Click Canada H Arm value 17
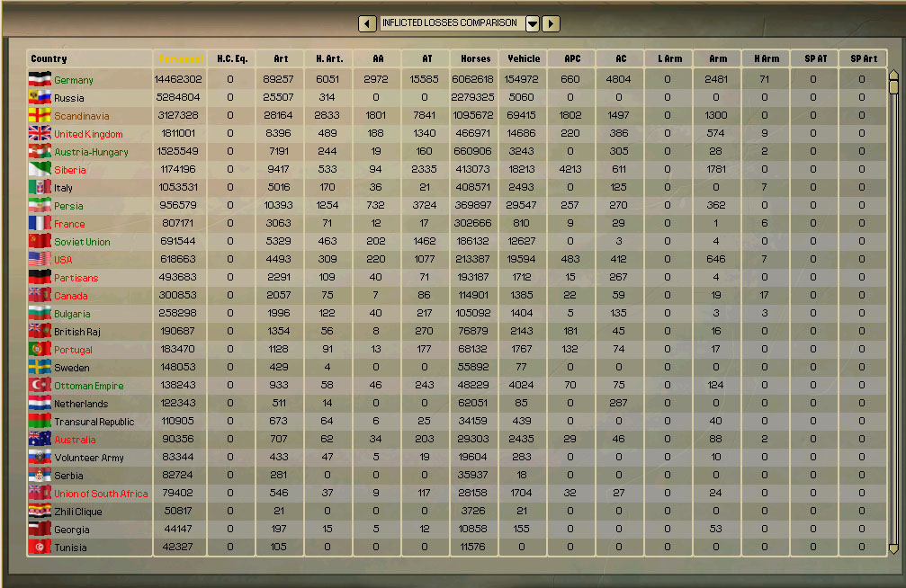Screen dimensions: 906x588 [x=764, y=295]
